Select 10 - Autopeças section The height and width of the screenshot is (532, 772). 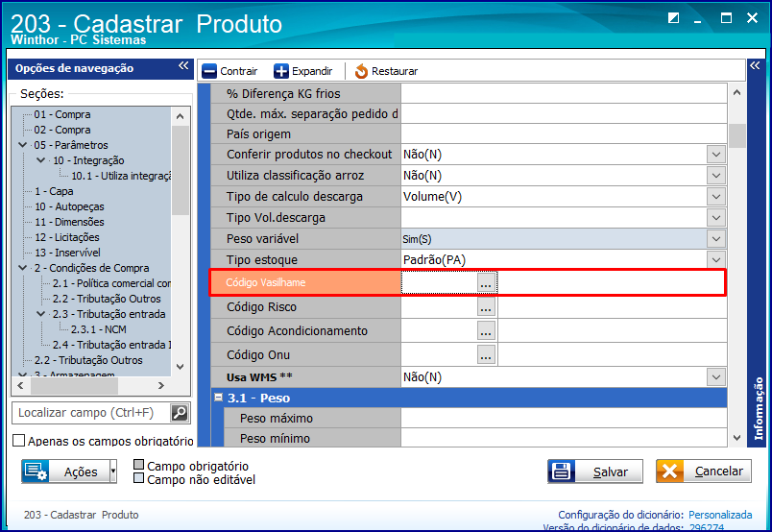coord(69,206)
